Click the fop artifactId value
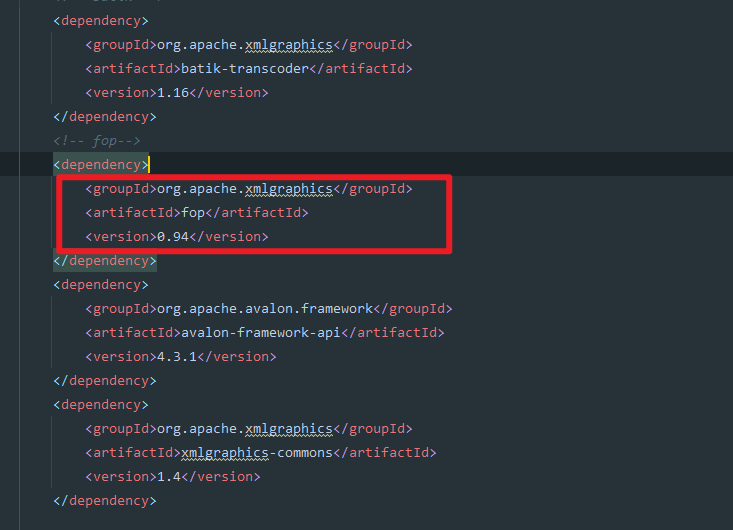Image resolution: width=733 pixels, height=530 pixels. (x=192, y=212)
